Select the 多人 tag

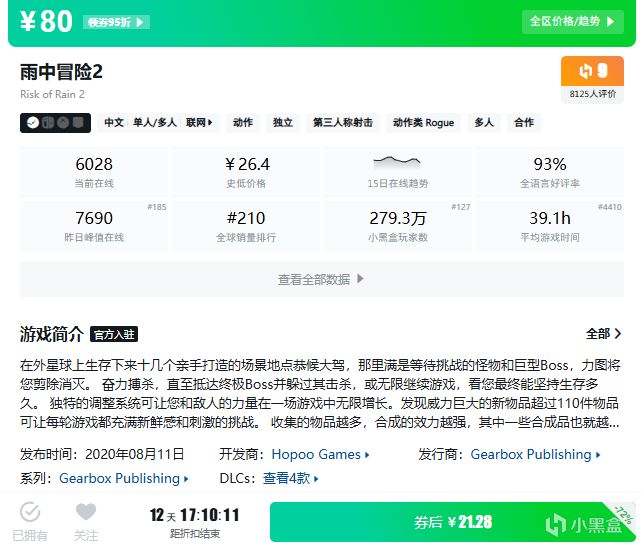coord(484,122)
